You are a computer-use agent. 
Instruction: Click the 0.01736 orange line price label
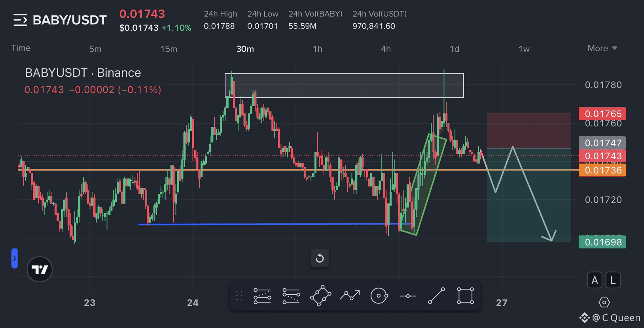click(602, 170)
